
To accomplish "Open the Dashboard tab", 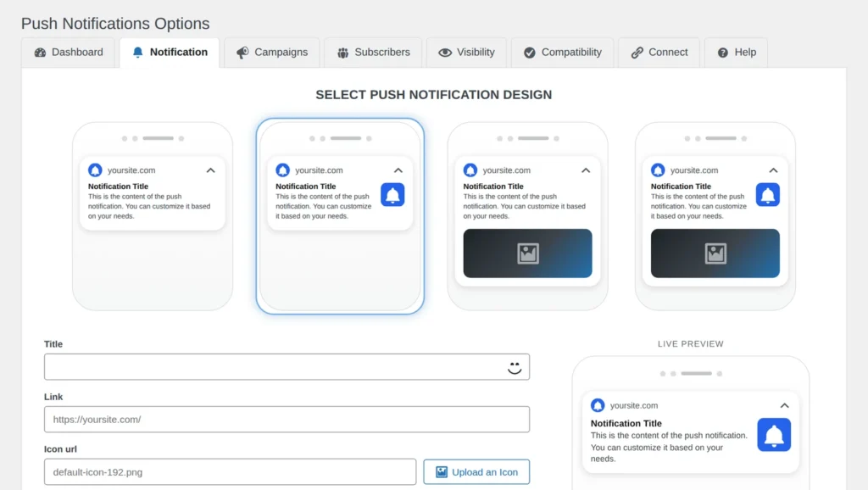I will coord(68,52).
